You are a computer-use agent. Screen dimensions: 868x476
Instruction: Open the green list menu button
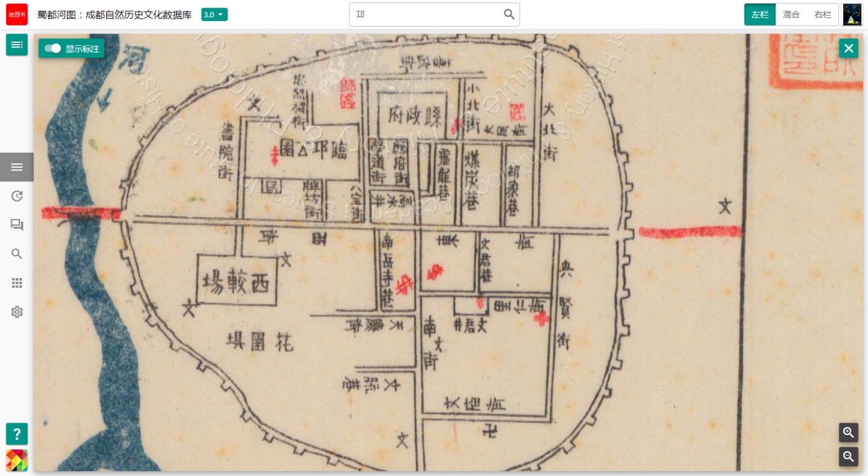click(17, 45)
